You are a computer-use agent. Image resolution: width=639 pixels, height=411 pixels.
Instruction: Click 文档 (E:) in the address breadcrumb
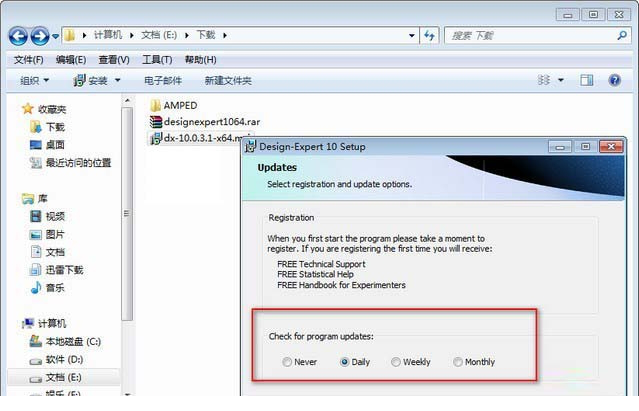coord(159,35)
